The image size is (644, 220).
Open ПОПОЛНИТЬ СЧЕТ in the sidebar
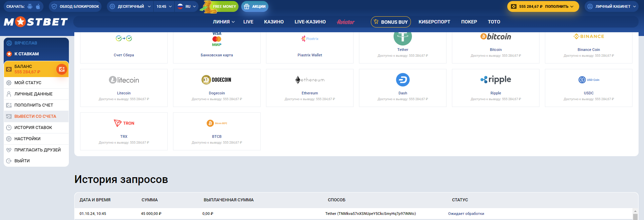coord(36,105)
